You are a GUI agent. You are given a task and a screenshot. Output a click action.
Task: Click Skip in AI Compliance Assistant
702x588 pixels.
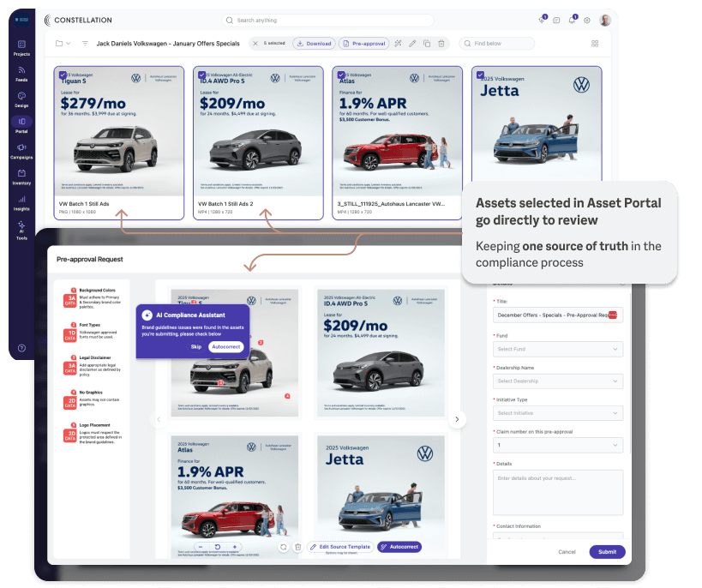pos(196,346)
